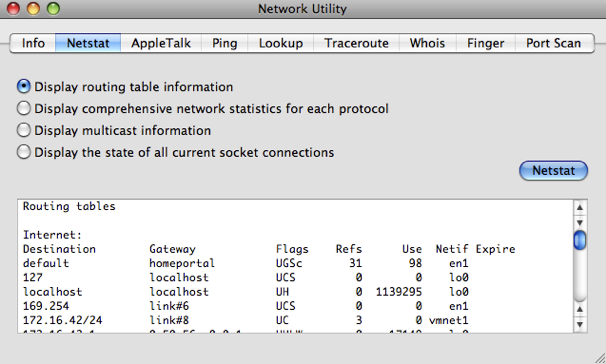The height and width of the screenshot is (364, 606).
Task: Click the '31' refs value
Action: tap(356, 263)
